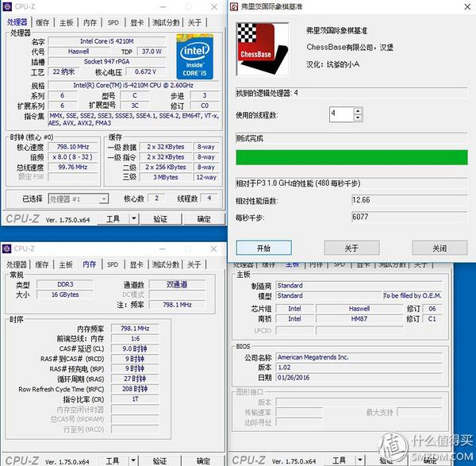
Task: Open 显卡 tab in memory CPU-Z window
Action: tap(136, 264)
